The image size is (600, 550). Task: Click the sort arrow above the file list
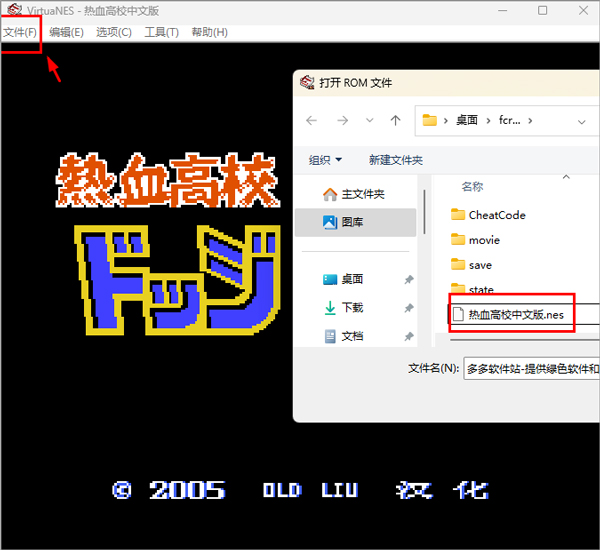point(566,176)
